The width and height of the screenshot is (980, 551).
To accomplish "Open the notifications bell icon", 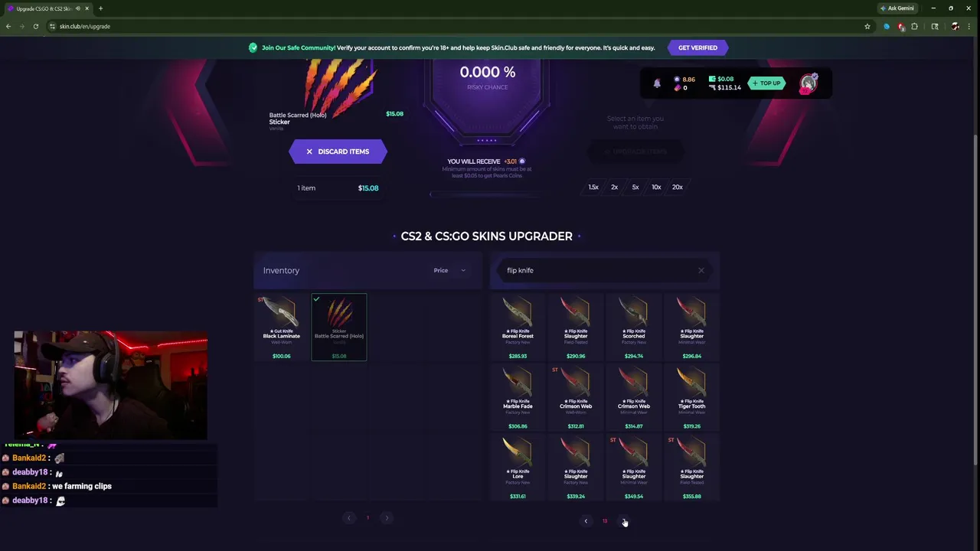I will (656, 83).
